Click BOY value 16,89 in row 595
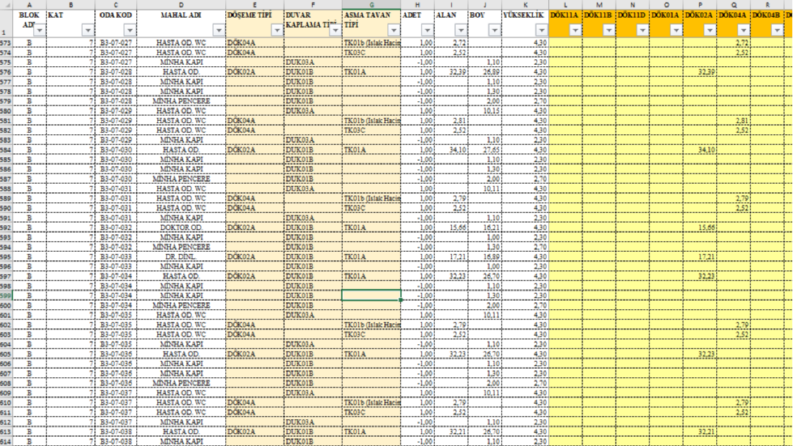This screenshot has width=793, height=446. tap(484, 257)
